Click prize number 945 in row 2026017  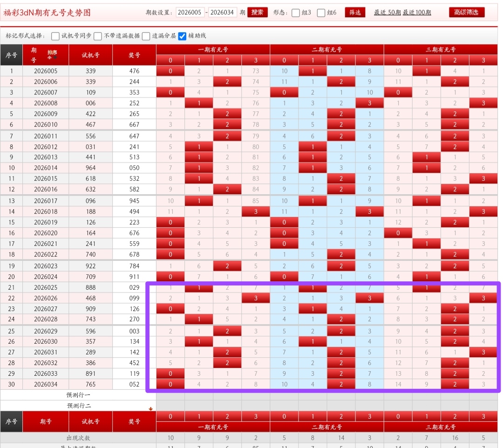coord(134,201)
